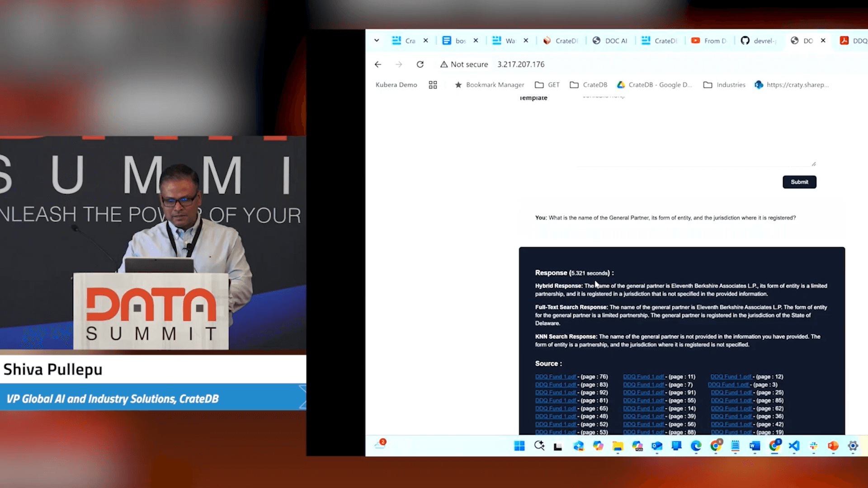Open the apps grid in bookmarks bar

tap(433, 85)
